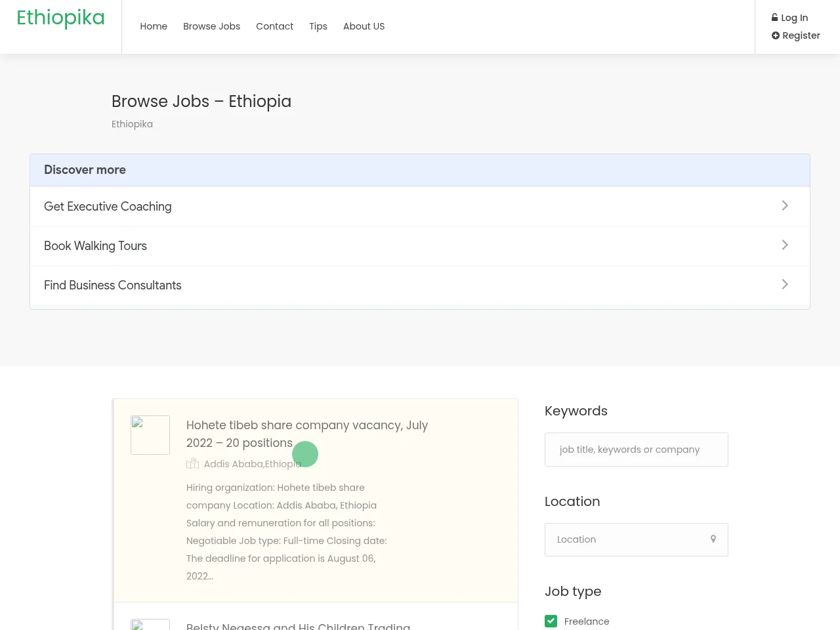Expand chevron beside Get Executive Coaching
This screenshot has height=630, width=840.
click(x=785, y=205)
